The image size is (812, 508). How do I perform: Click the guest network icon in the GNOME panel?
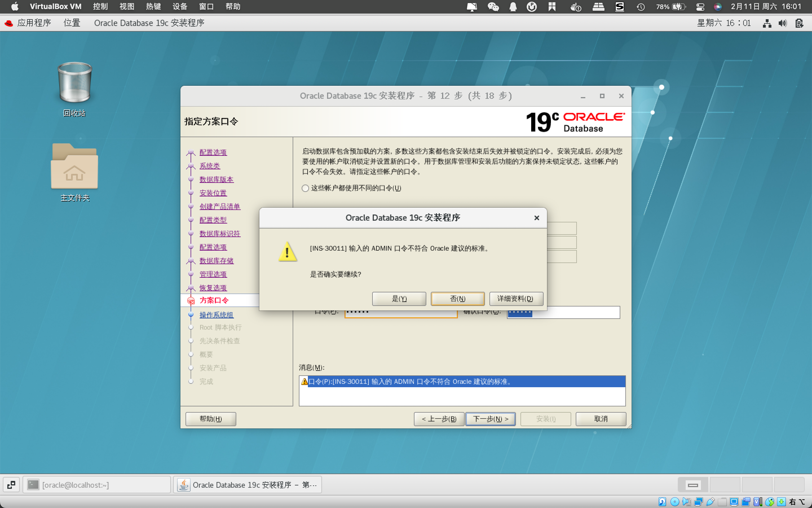point(767,23)
